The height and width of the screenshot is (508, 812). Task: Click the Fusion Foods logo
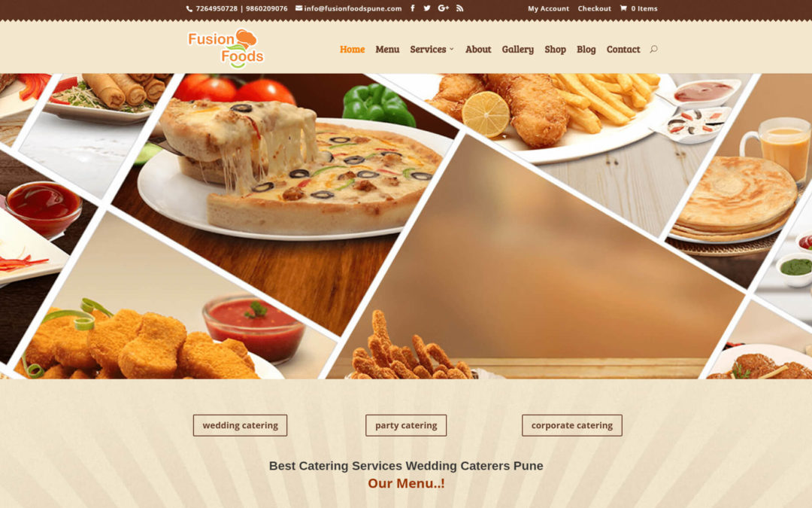226,49
